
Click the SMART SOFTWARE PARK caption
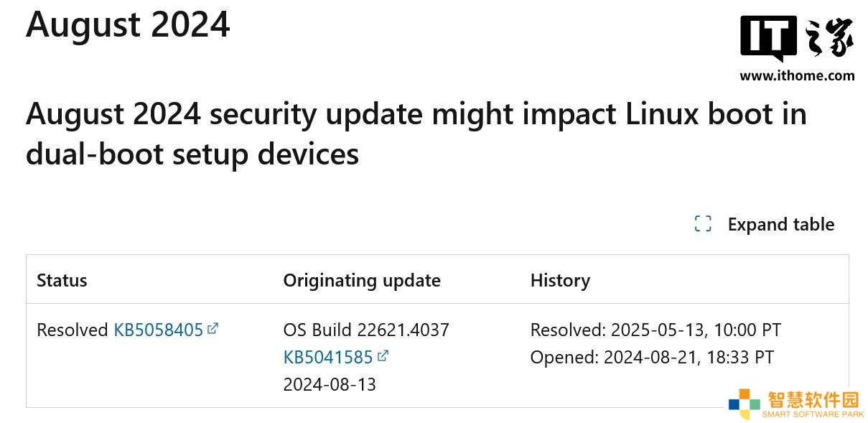pos(813,415)
